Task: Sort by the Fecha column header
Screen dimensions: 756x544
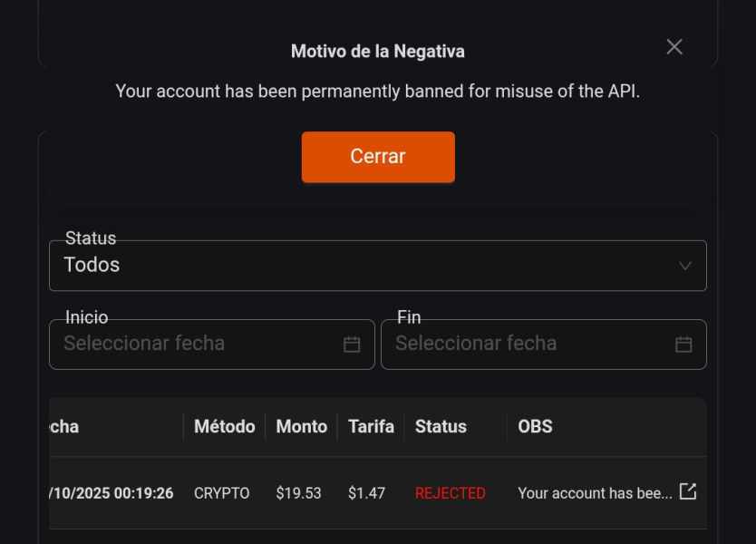Action: click(63, 426)
